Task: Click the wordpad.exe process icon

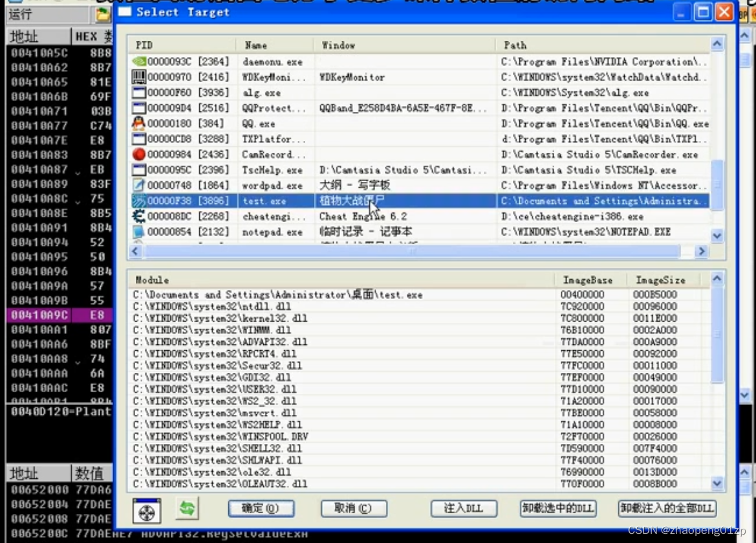Action: 139,185
